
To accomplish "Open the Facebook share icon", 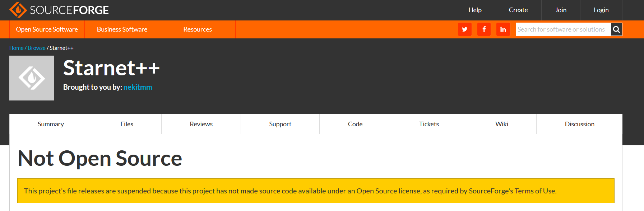I will point(484,29).
